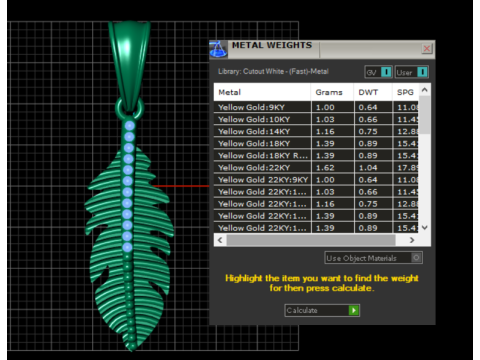Sort by Metal column header
480x360 pixels.
[262, 92]
